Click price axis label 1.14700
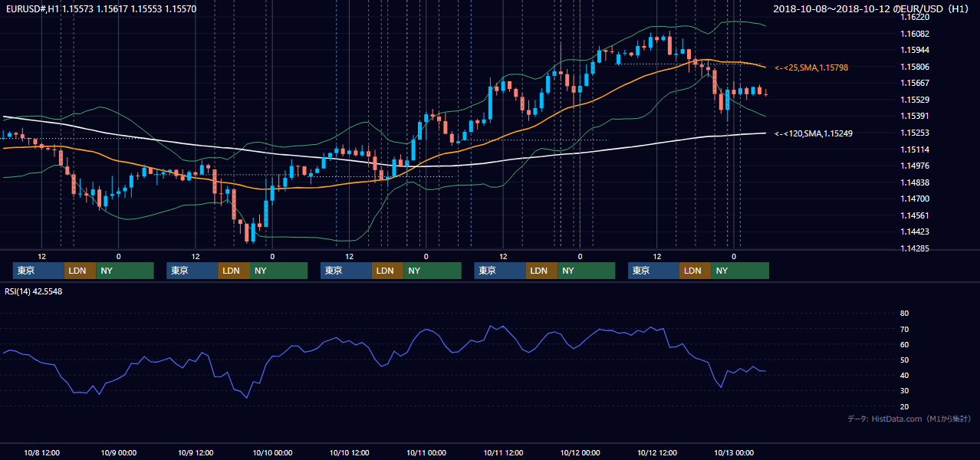Image resolution: width=980 pixels, height=460 pixels. point(915,199)
